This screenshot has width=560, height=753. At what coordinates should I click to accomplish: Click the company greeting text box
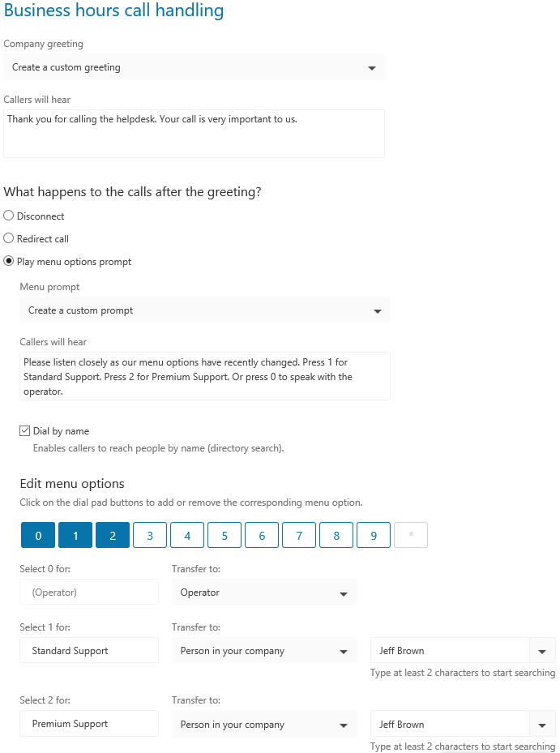[194, 134]
